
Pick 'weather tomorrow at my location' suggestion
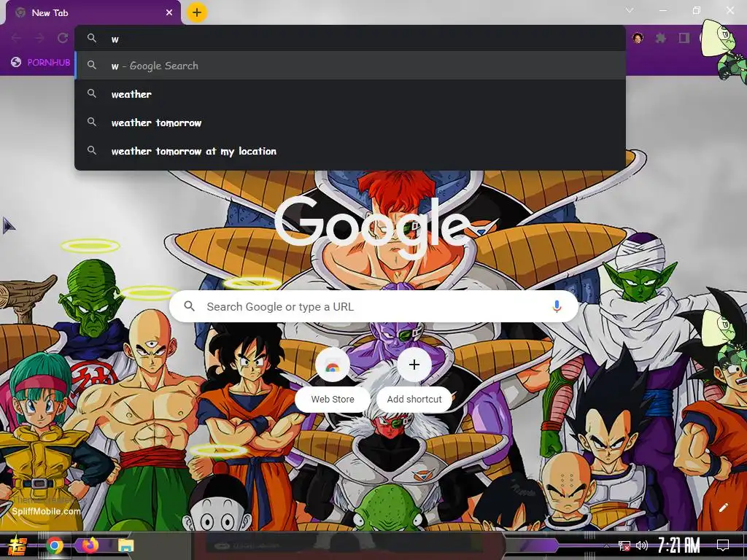pyautogui.click(x=350, y=152)
